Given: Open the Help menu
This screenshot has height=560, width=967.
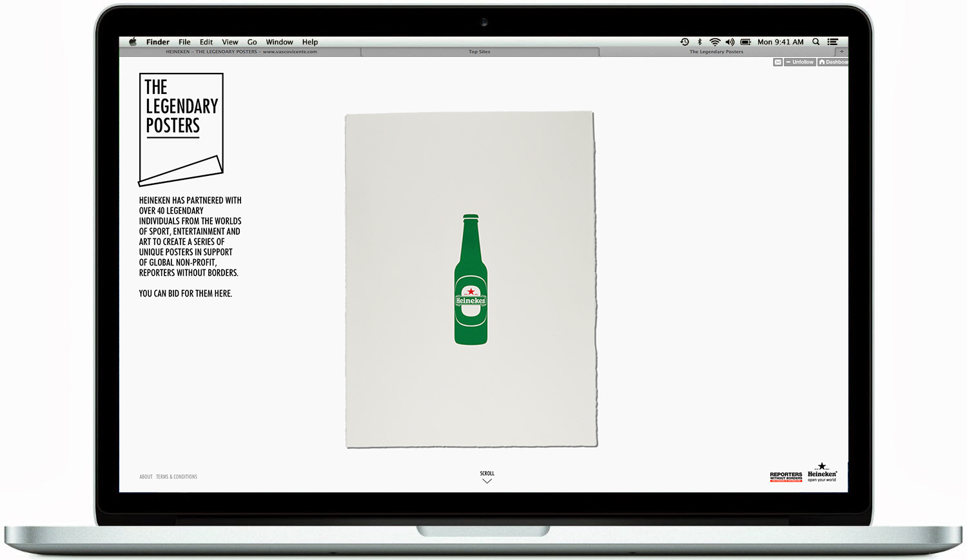Looking at the screenshot, I should pyautogui.click(x=310, y=42).
